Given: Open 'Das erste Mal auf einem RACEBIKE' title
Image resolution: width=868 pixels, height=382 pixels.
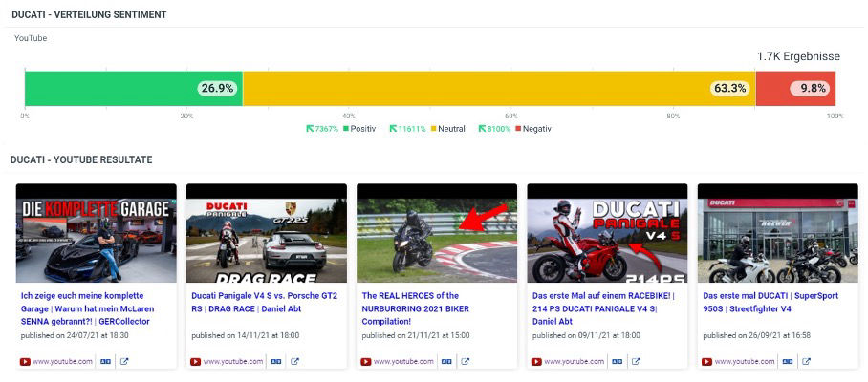Looking at the screenshot, I should click(603, 308).
